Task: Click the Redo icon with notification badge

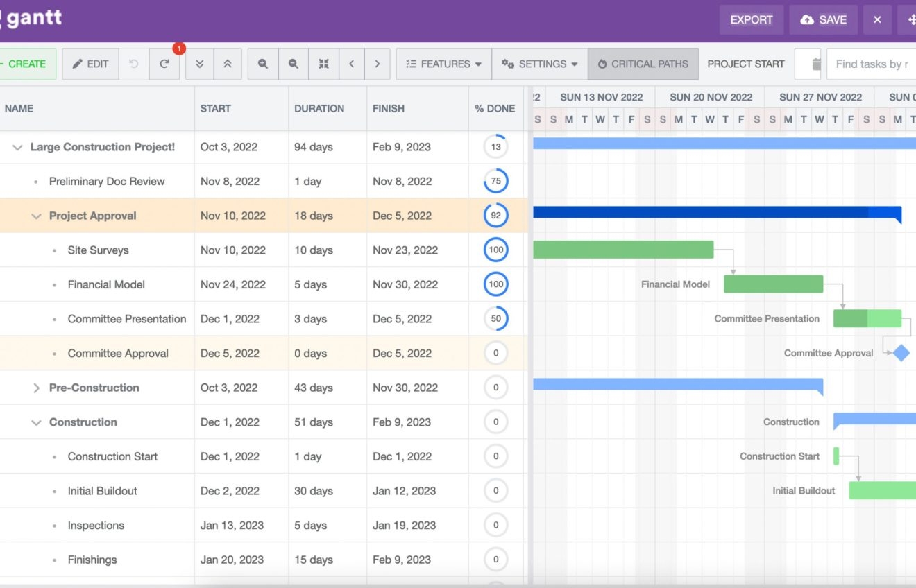Action: point(165,64)
